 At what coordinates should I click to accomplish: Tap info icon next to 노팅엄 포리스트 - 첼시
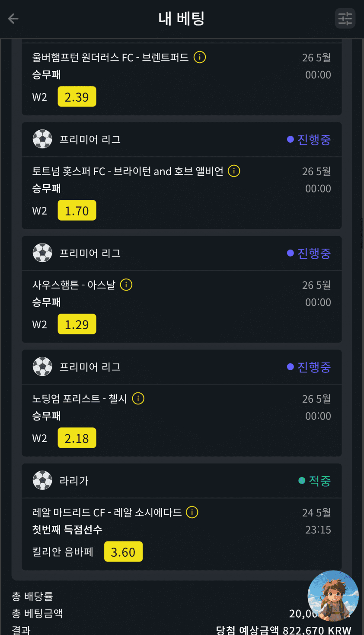click(x=138, y=398)
